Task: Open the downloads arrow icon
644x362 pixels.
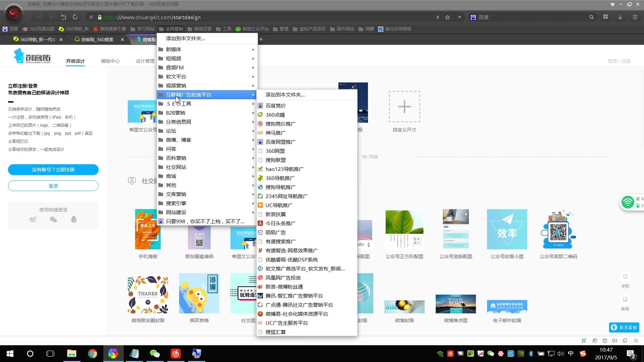Action: [620, 17]
